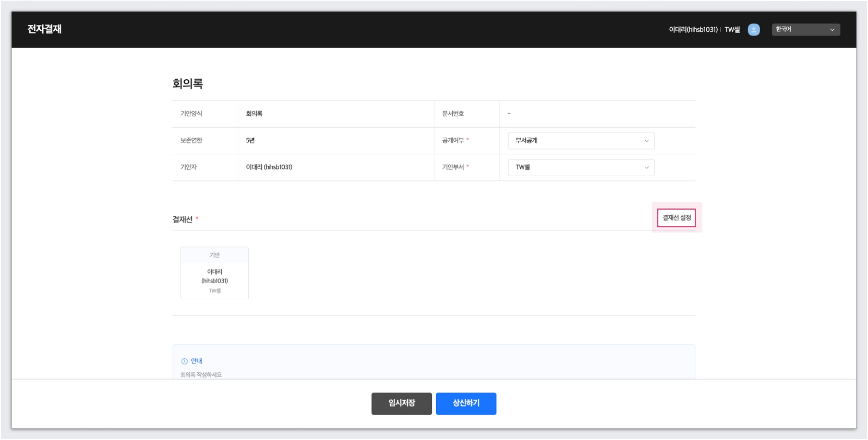This screenshot has height=440, width=868.
Task: Expand the 기안부서 dropdown showing TW셀
Action: (x=581, y=167)
